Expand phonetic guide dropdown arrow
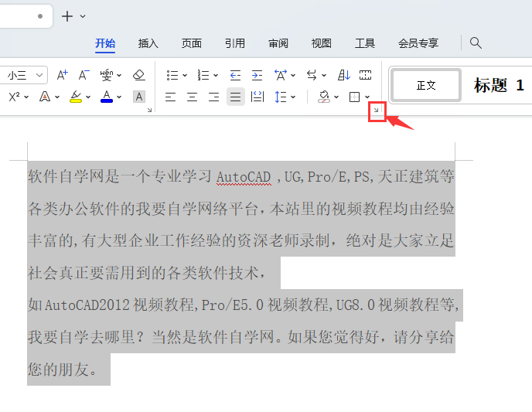532x412 pixels. [x=119, y=75]
